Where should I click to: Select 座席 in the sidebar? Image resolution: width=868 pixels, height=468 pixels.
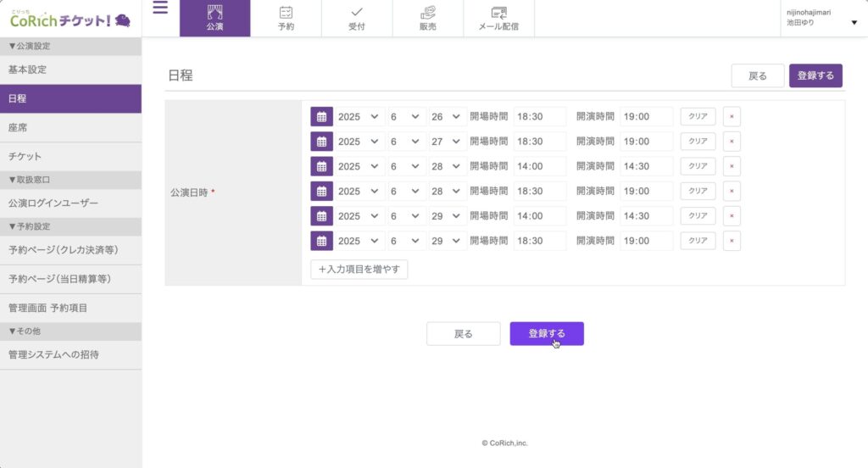pyautogui.click(x=70, y=127)
